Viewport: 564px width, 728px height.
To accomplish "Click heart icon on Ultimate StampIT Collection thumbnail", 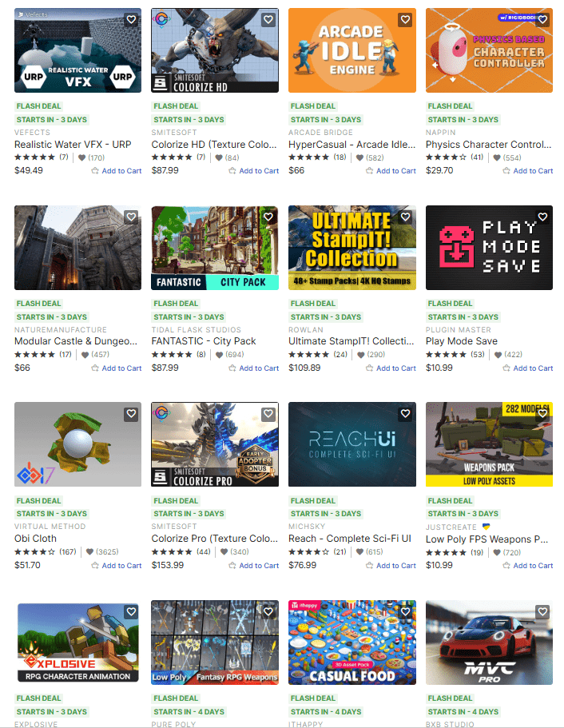I will pyautogui.click(x=405, y=217).
